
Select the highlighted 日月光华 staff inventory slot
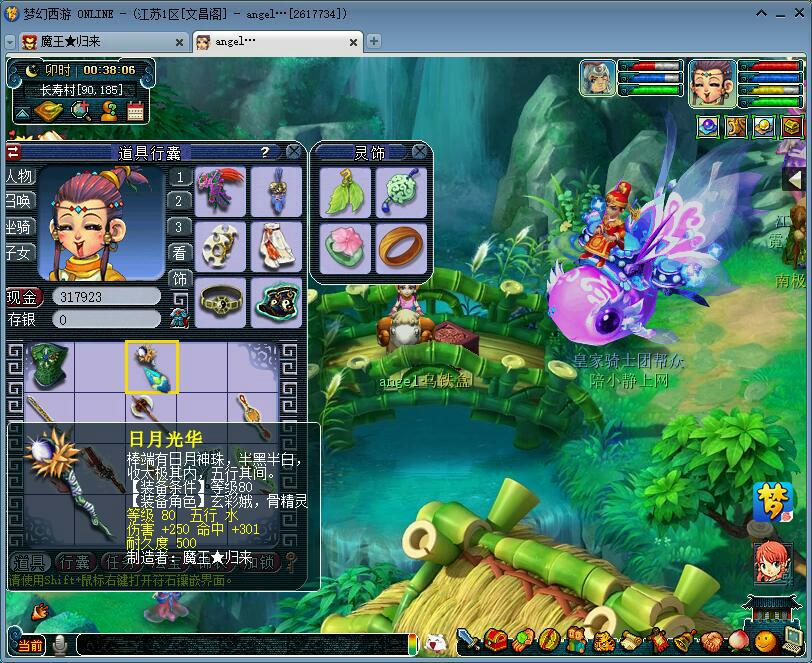click(152, 367)
